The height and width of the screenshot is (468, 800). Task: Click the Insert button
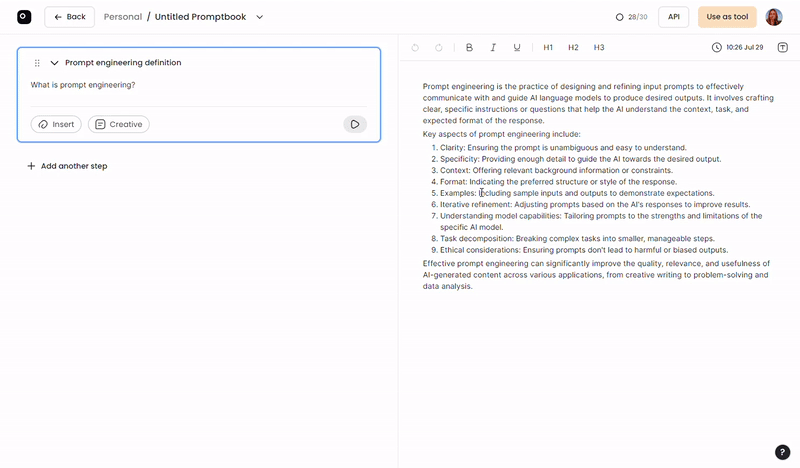coord(56,124)
